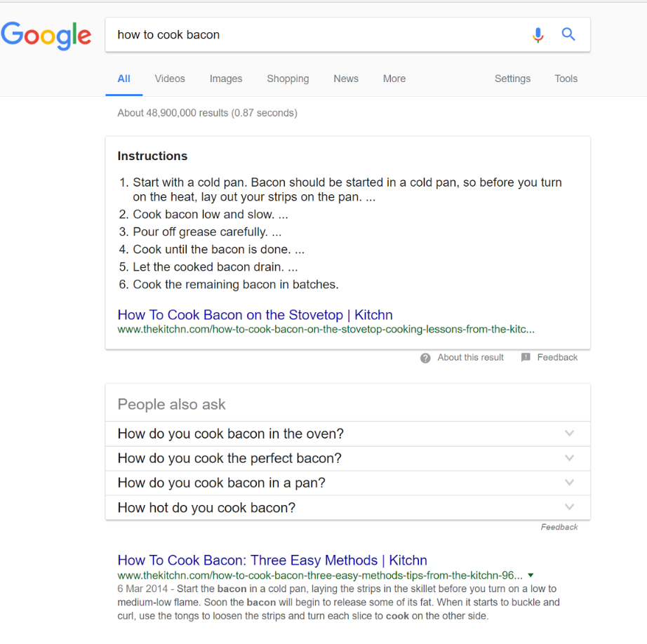Open the Settings menu
647x644 pixels.
[x=512, y=79]
